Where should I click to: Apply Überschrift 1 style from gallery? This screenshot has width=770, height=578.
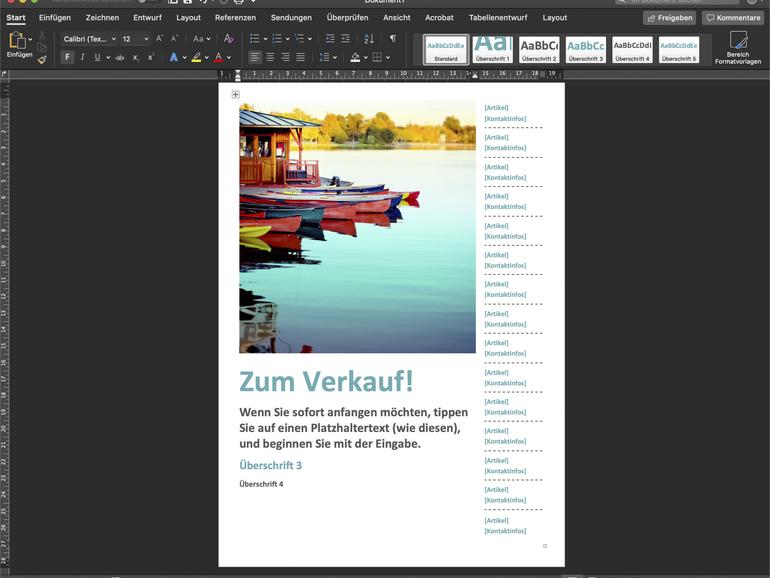(493, 50)
